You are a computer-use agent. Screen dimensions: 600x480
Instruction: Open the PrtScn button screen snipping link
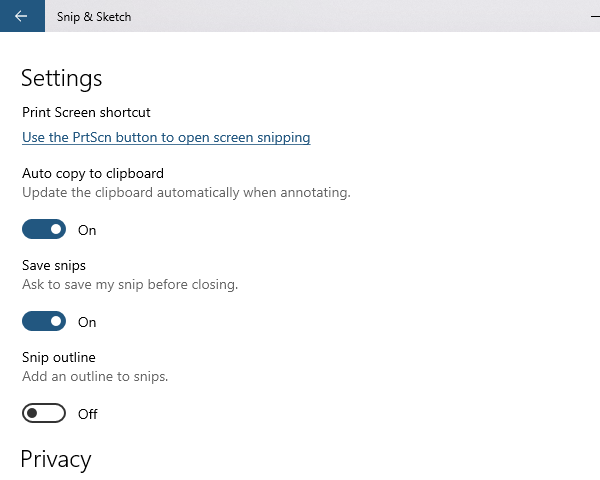pyautogui.click(x=166, y=137)
